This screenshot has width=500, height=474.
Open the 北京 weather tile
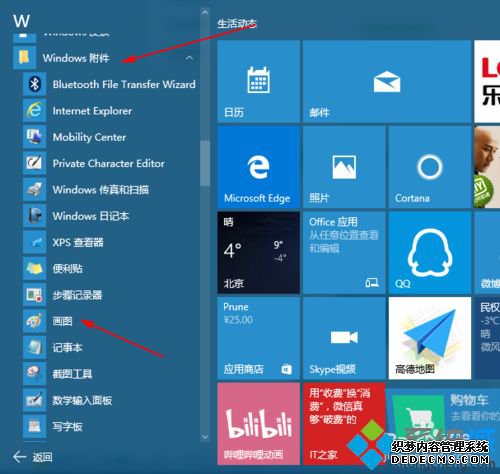pyautogui.click(x=259, y=253)
